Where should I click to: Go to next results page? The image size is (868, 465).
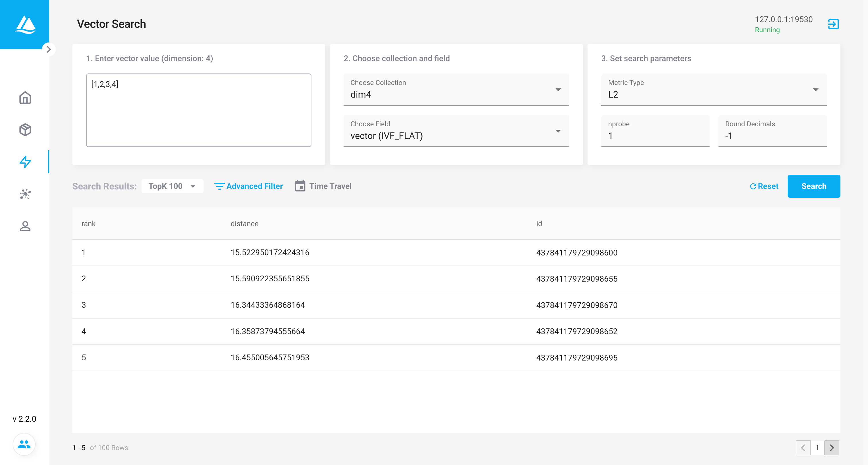point(831,447)
